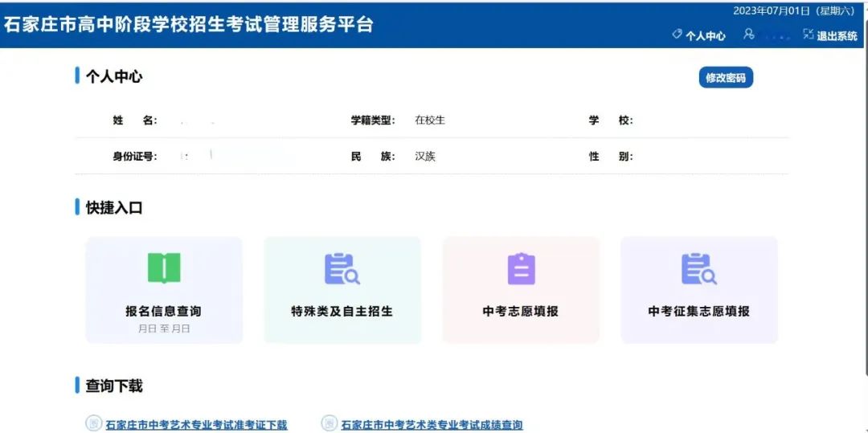This screenshot has width=868, height=433.
Task: Click the exit icon beside 退出系统
Action: [809, 35]
